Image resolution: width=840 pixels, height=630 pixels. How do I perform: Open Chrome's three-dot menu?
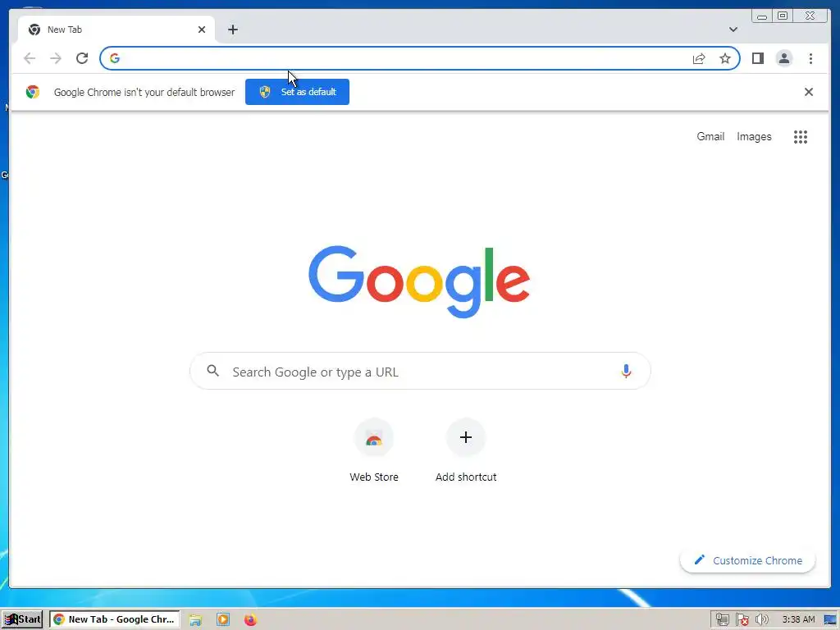810,58
